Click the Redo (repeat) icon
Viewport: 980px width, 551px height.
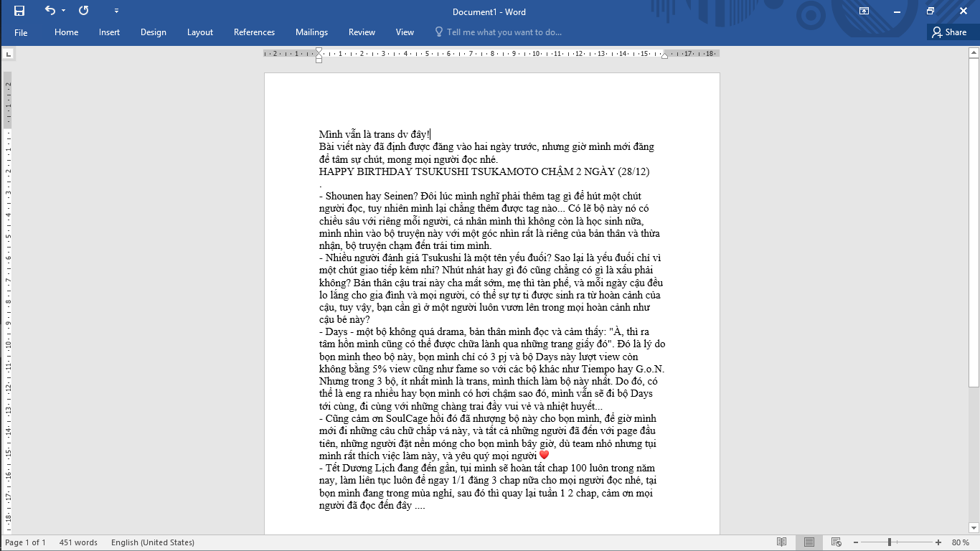pos(84,11)
